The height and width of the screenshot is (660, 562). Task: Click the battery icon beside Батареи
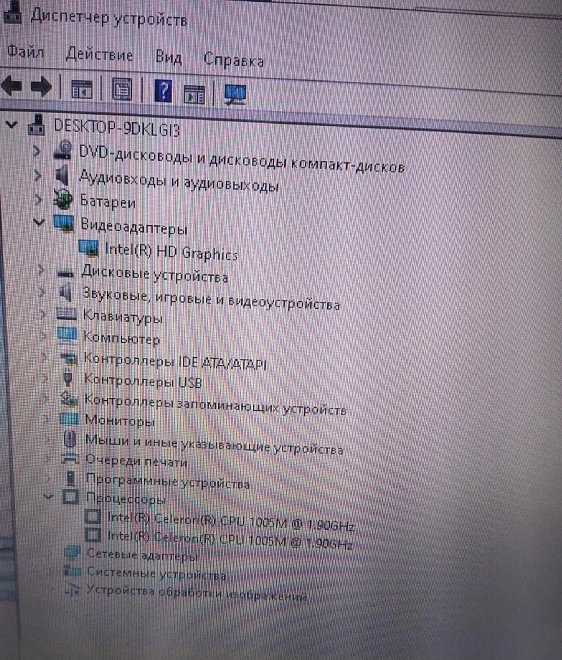tap(62, 200)
